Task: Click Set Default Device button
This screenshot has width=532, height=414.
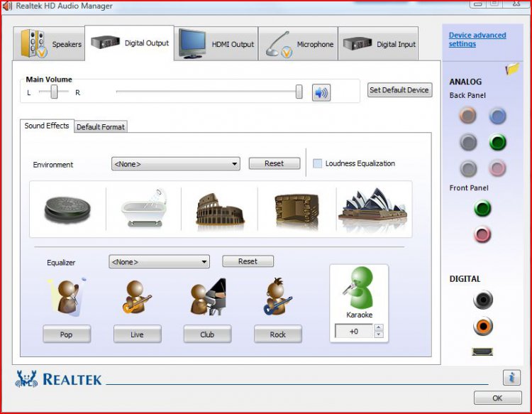Action: (399, 90)
